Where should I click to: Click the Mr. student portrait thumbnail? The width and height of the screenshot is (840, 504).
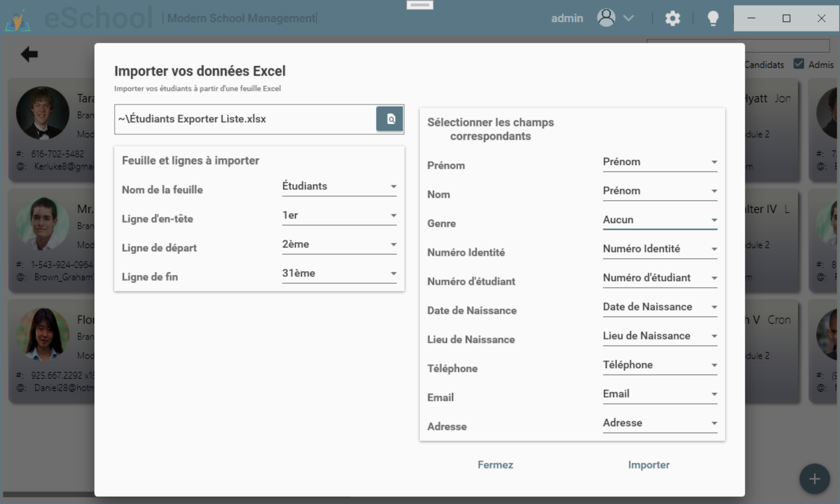coord(42,223)
